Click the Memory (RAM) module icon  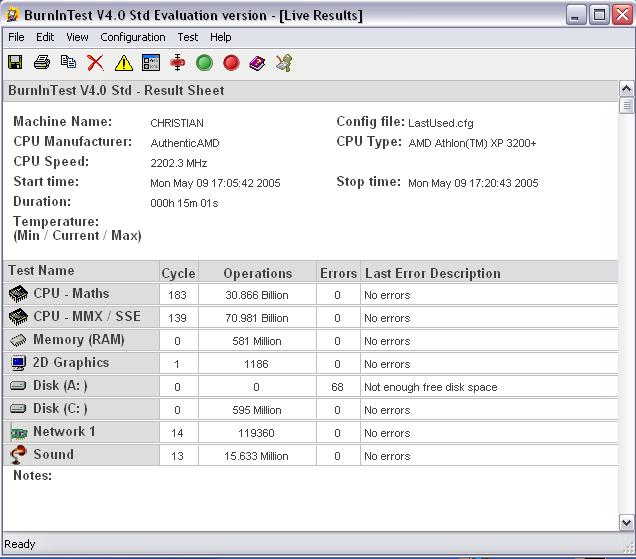click(18, 340)
